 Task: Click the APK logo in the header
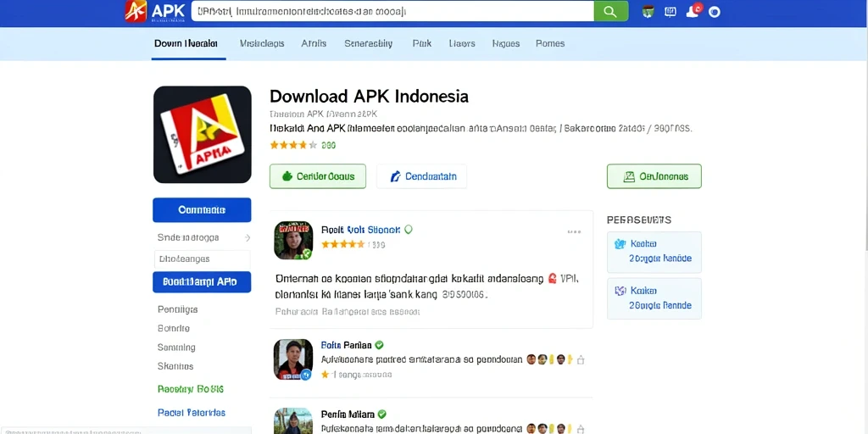pyautogui.click(x=154, y=11)
